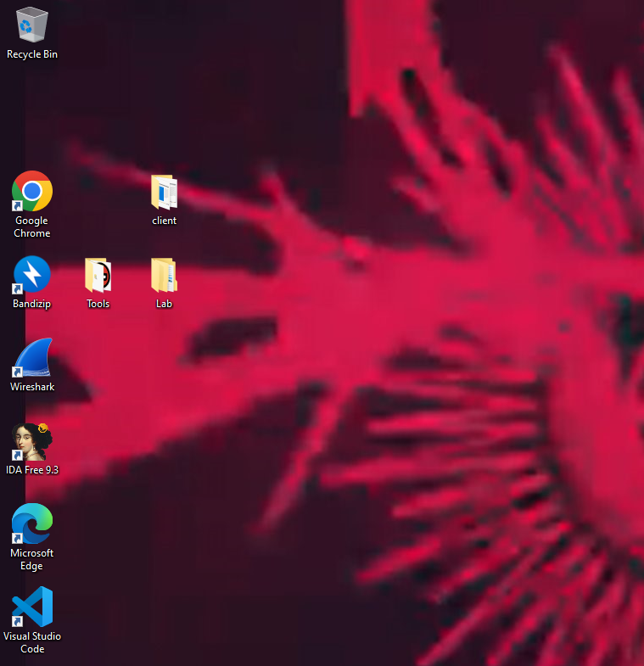This screenshot has width=644, height=666.
Task: Click the client folder icon
Action: pos(164,192)
